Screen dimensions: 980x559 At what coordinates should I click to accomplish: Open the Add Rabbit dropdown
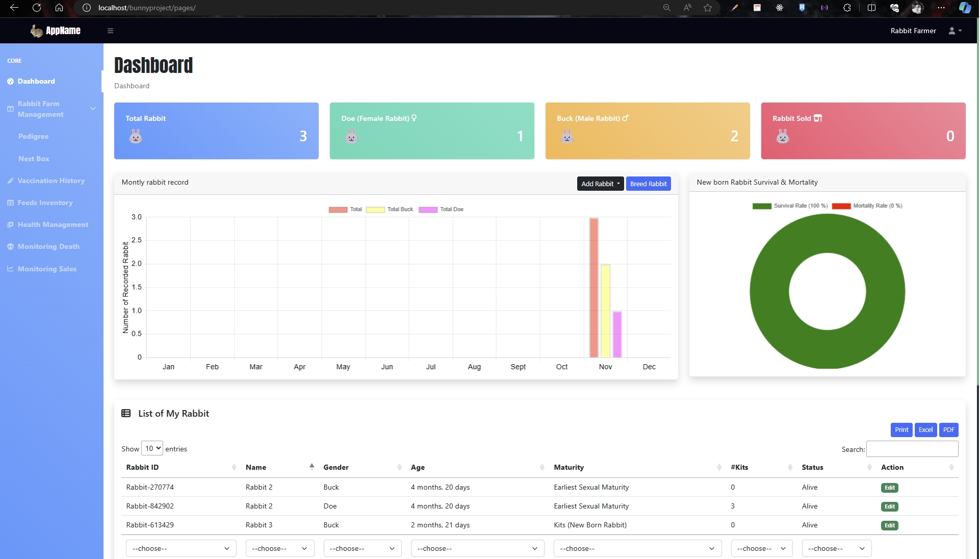[x=600, y=184]
